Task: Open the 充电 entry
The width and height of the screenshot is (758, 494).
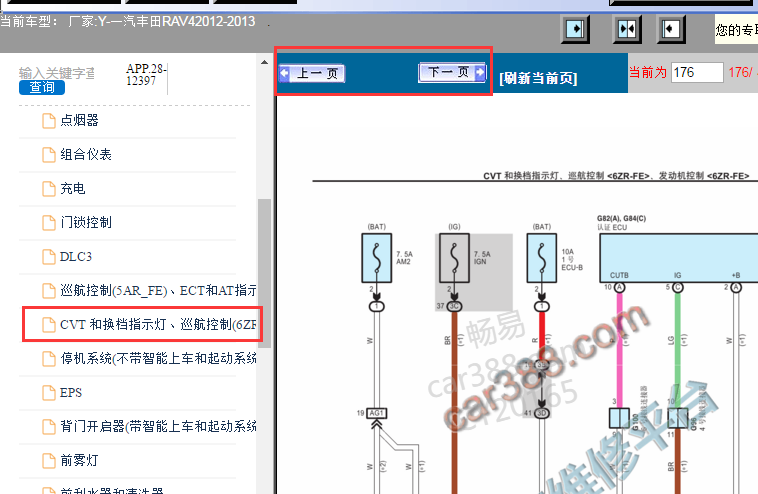Action: click(73, 189)
